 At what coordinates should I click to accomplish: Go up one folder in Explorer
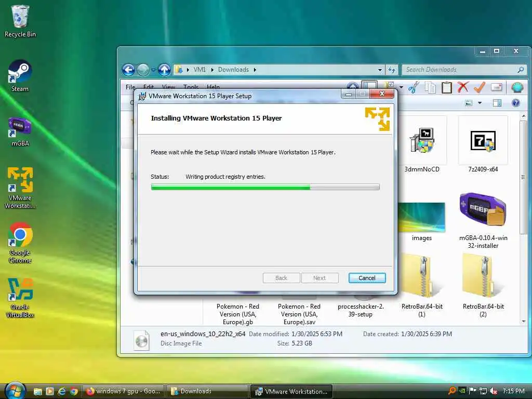click(x=164, y=70)
